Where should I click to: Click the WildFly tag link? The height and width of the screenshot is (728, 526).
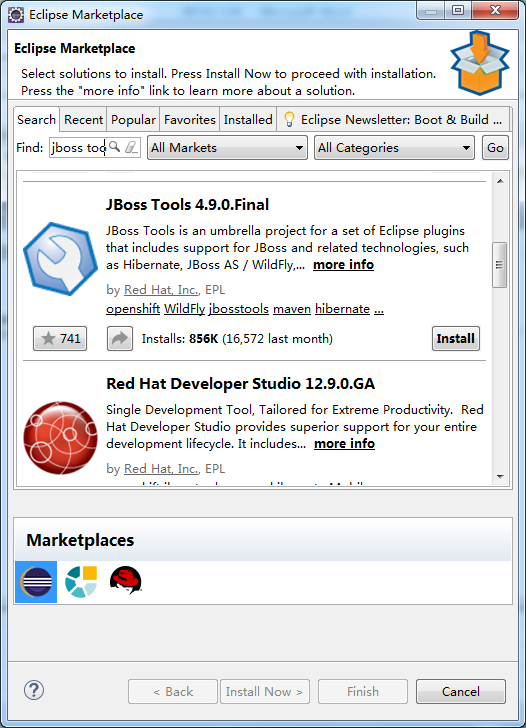click(184, 309)
